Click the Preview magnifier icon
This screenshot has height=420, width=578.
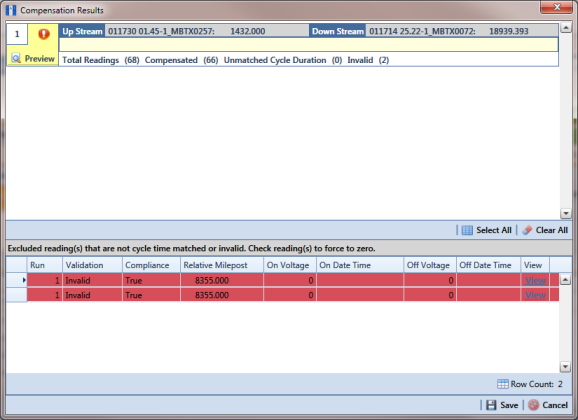pos(16,58)
